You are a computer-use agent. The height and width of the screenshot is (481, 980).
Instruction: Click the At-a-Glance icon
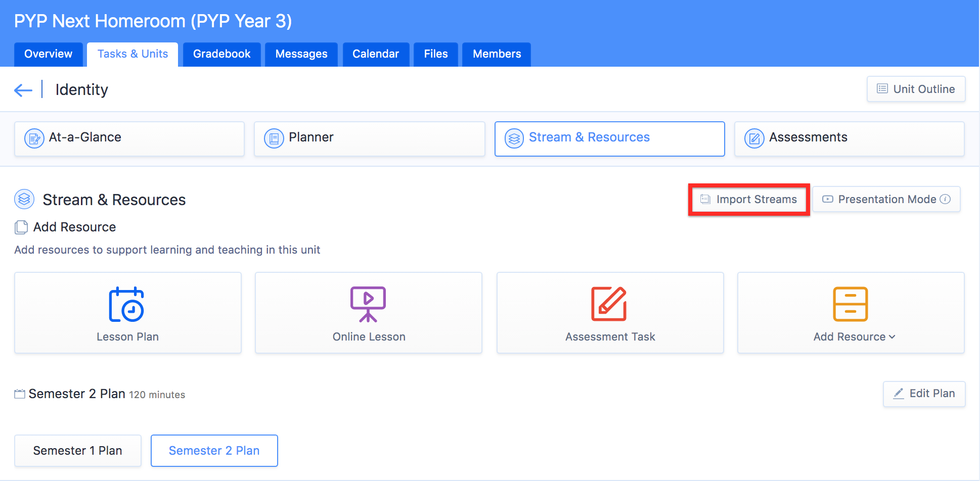pos(34,138)
